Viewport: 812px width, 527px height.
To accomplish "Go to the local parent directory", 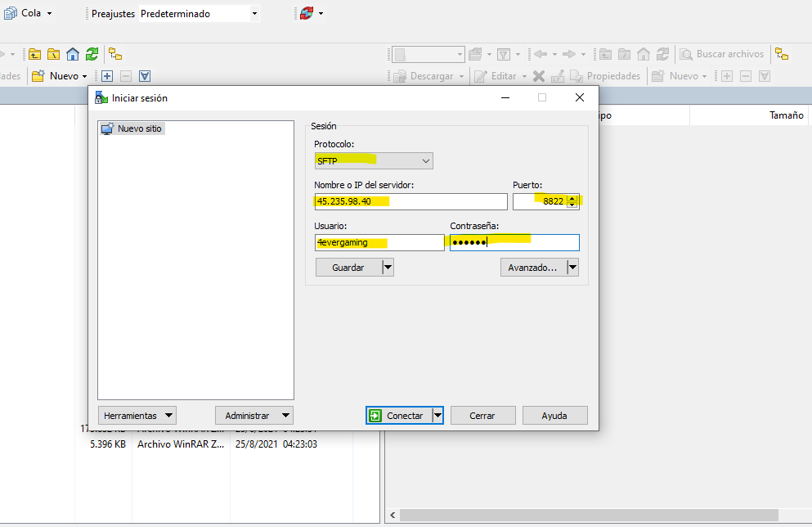I will 34,54.
